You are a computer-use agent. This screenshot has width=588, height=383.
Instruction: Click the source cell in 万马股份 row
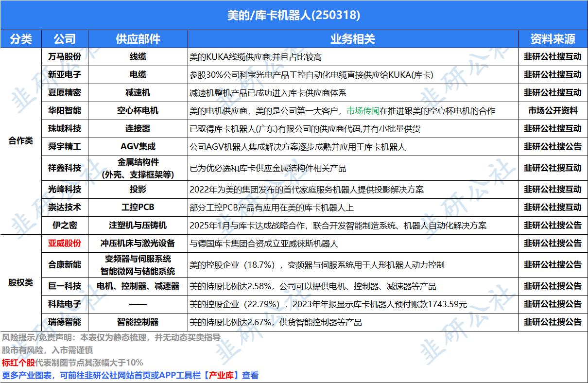[x=553, y=57]
